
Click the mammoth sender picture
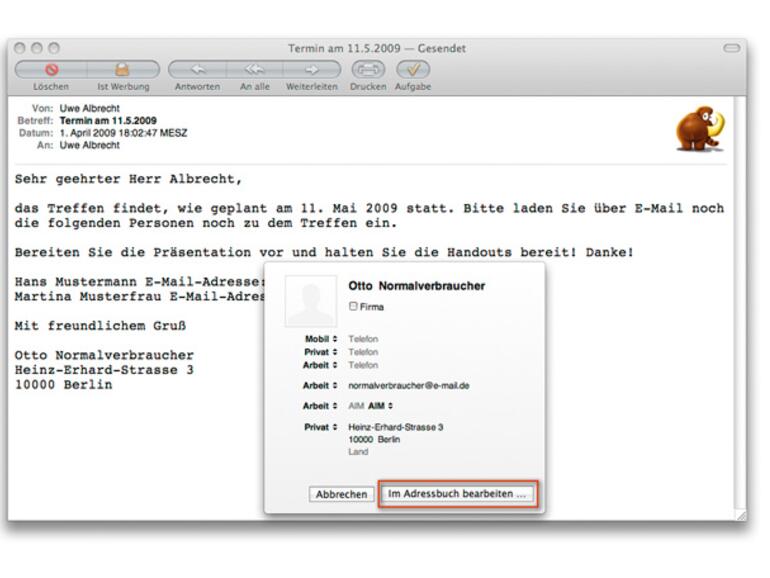coord(700,129)
